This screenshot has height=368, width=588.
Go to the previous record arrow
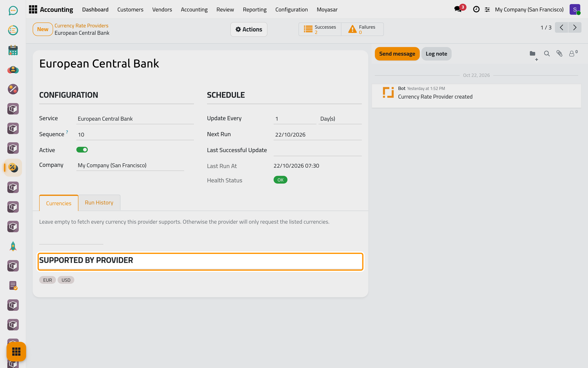[x=561, y=28]
